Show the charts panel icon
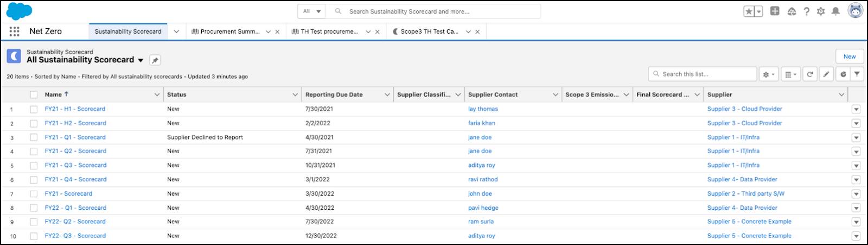This screenshot has height=245, width=868. coord(843,74)
